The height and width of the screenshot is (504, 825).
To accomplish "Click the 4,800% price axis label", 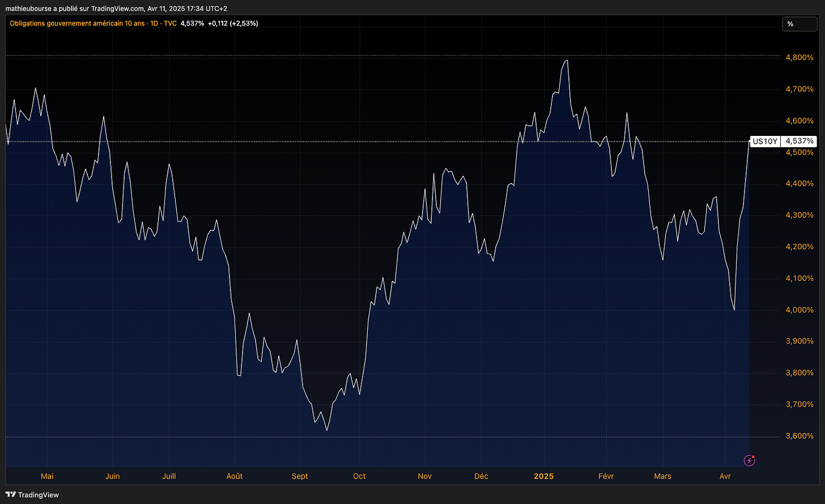I will point(799,57).
